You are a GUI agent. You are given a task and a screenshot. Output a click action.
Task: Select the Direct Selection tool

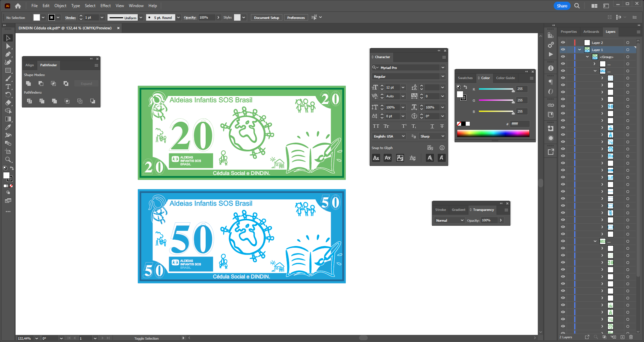point(8,46)
